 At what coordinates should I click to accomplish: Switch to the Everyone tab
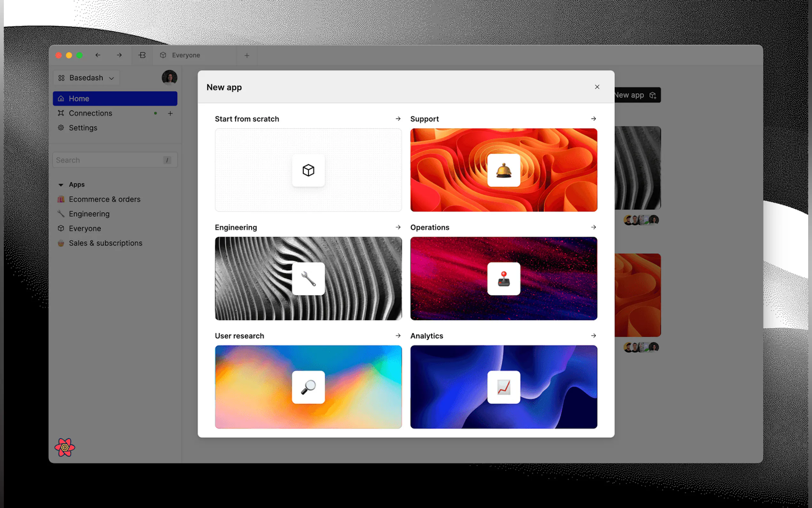[186, 55]
